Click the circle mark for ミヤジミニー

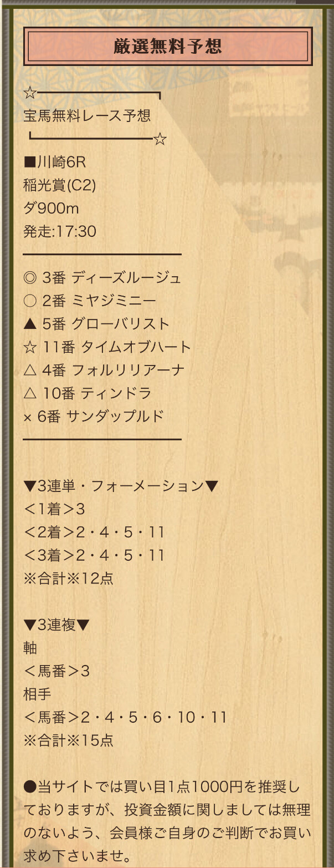[30, 301]
